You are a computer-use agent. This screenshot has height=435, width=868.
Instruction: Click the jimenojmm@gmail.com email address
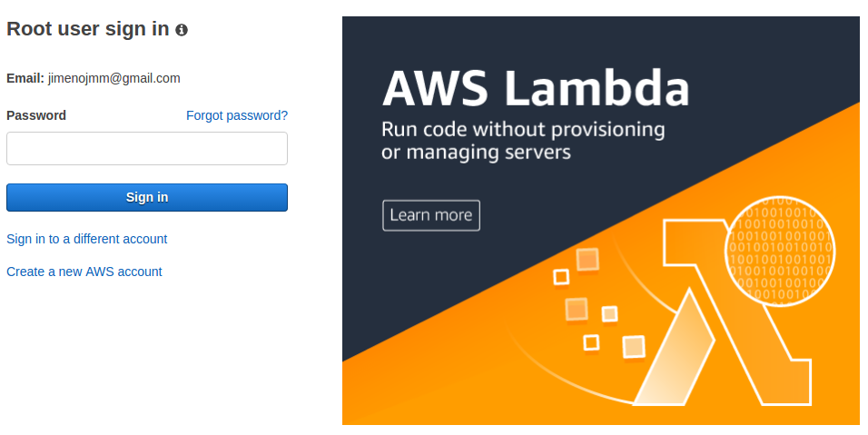pos(113,78)
